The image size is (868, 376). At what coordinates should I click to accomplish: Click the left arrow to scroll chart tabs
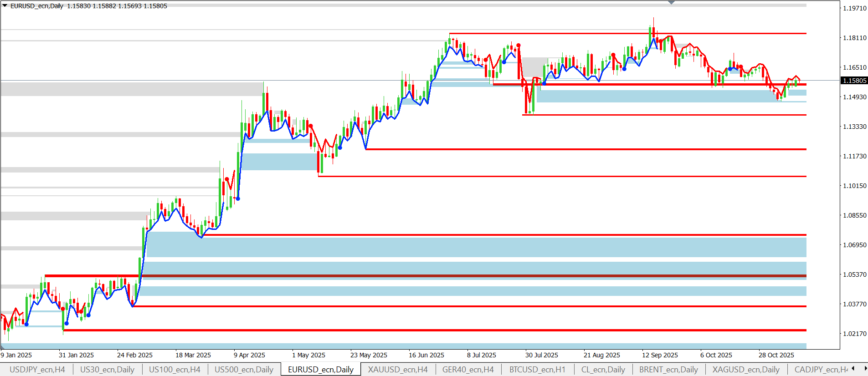point(853,369)
